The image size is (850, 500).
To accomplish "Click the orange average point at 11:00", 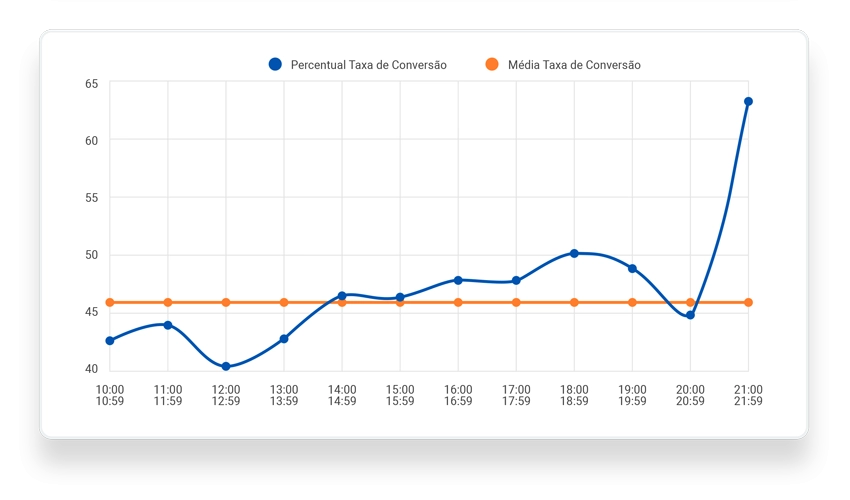I will pos(168,302).
